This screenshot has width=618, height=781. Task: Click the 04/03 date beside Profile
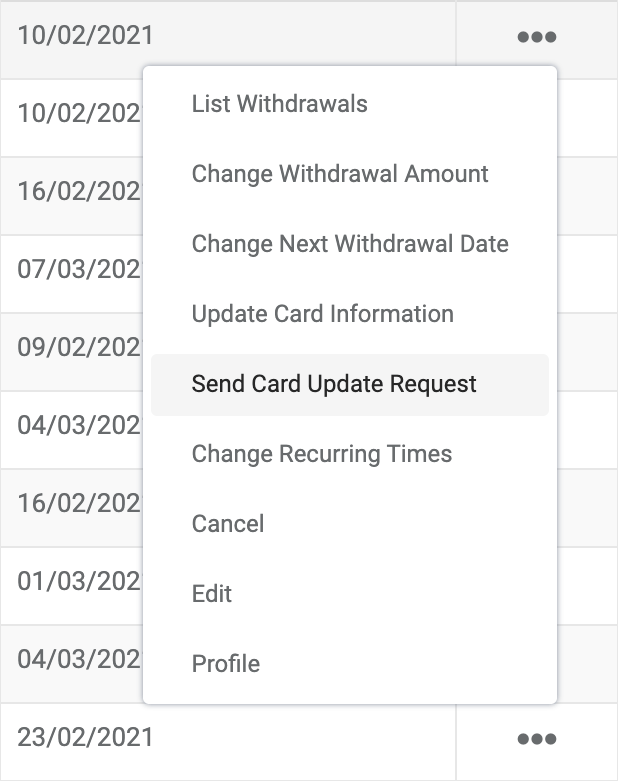click(x=80, y=659)
